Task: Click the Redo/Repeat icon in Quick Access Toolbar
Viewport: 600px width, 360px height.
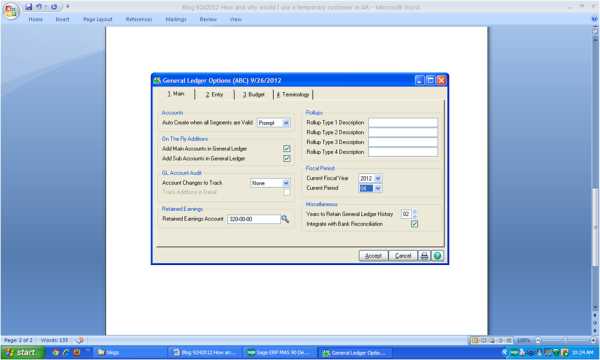Action: click(54, 7)
